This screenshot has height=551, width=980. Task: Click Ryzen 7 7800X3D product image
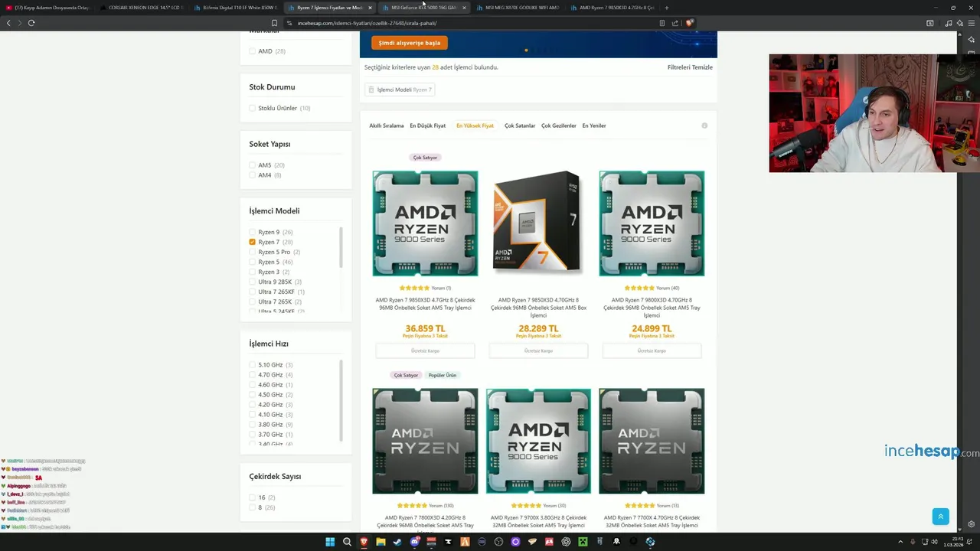coord(425,441)
